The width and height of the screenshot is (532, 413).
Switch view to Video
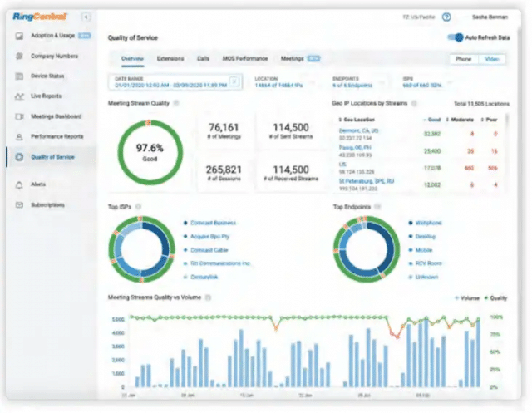click(491, 60)
